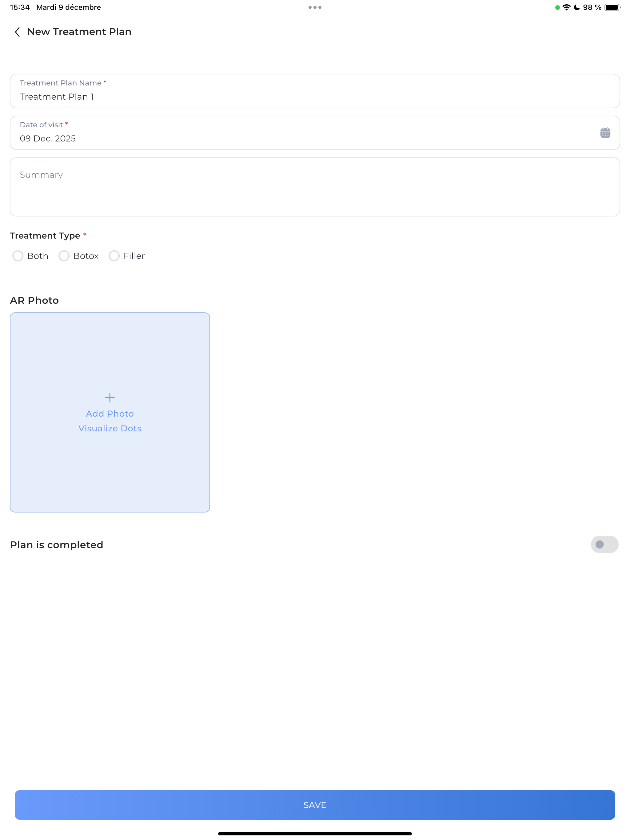Tap the home indicator bar
The width and height of the screenshot is (630, 840).
coord(315,834)
